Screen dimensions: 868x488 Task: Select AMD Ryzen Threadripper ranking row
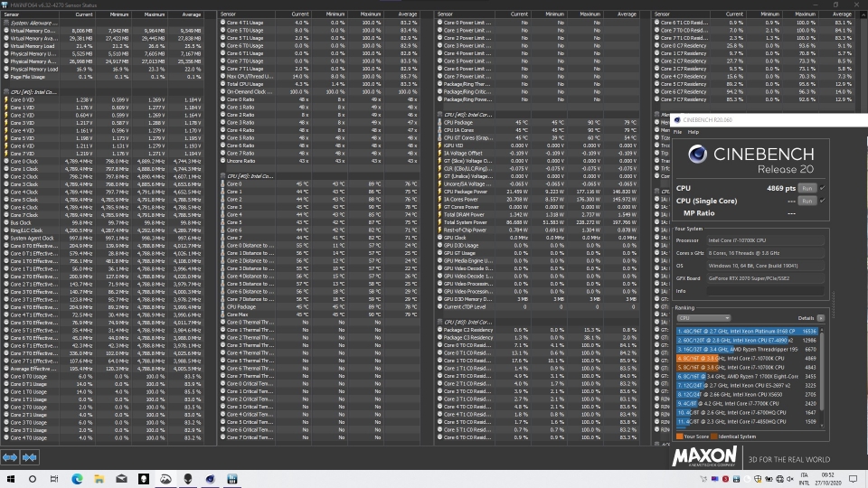click(748, 349)
